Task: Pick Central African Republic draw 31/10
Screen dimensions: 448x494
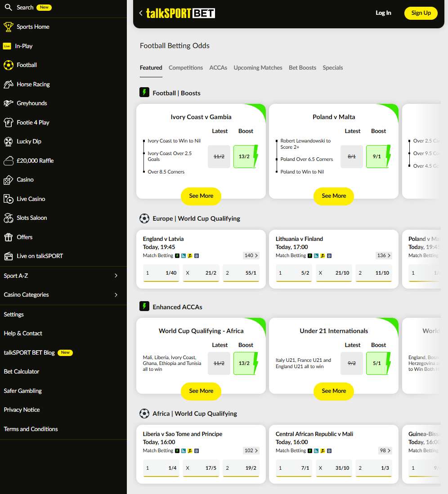Action: (334, 468)
